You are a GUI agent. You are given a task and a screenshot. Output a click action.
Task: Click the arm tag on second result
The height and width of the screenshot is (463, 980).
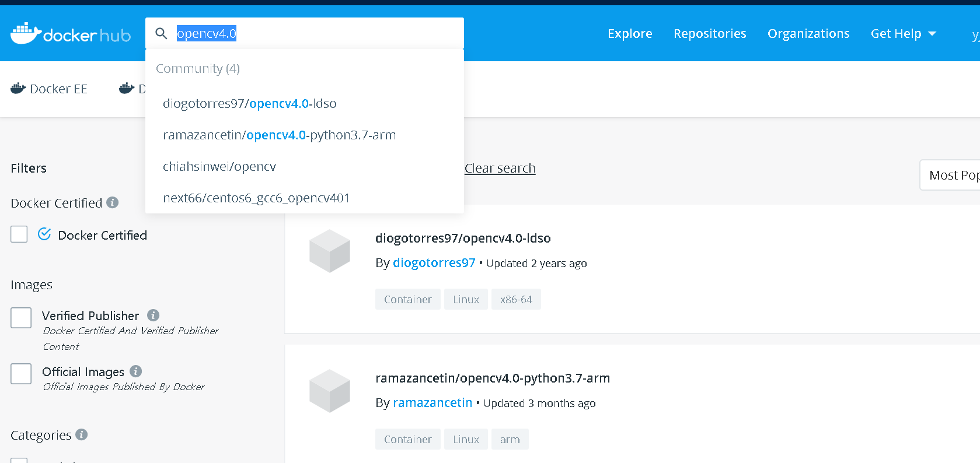(510, 439)
